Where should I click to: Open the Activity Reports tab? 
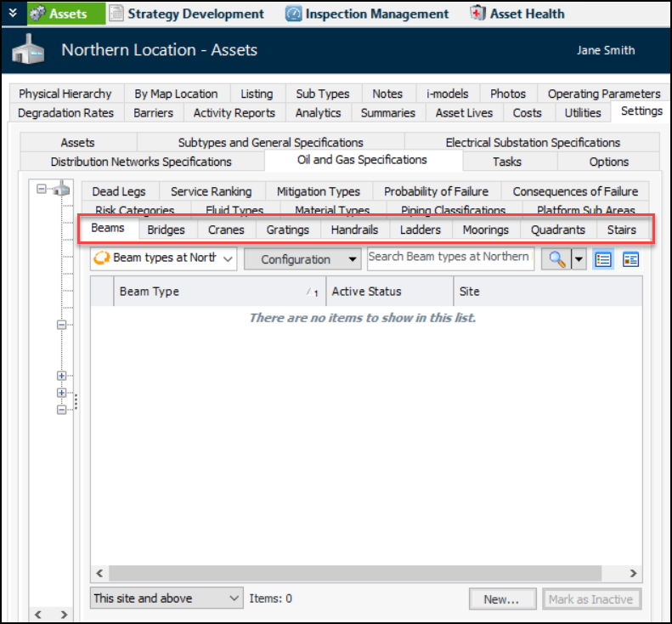pos(234,113)
